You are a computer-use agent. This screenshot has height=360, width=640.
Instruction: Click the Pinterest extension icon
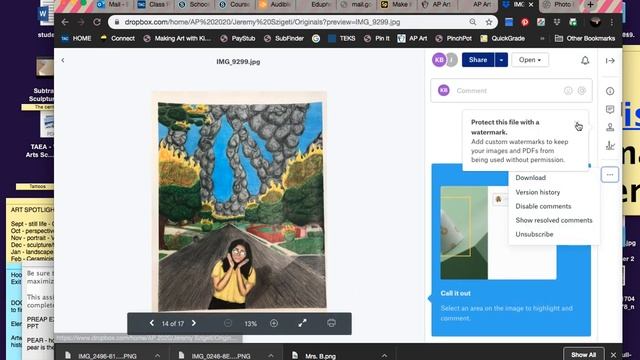pos(525,22)
